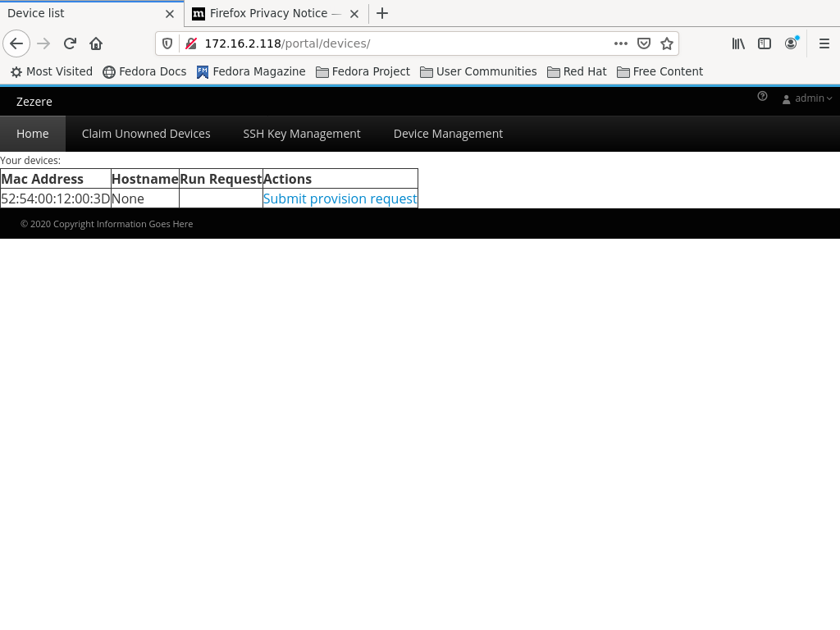Save page to Pocket
The width and height of the screenshot is (840, 630).
click(x=643, y=43)
